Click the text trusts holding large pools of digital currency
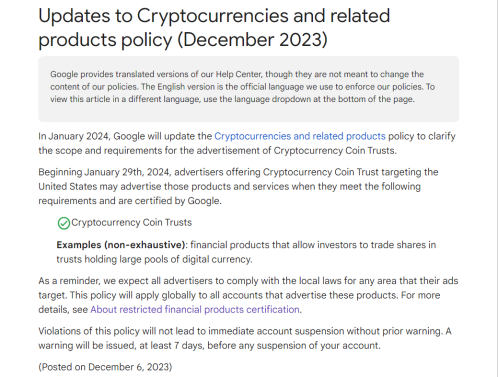The width and height of the screenshot is (498, 377). coord(154,259)
